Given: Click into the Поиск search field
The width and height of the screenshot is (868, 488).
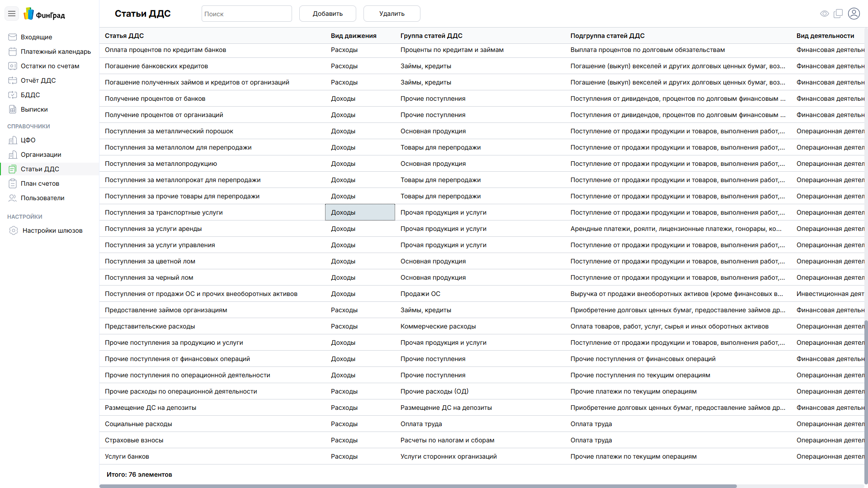Looking at the screenshot, I should 246,14.
